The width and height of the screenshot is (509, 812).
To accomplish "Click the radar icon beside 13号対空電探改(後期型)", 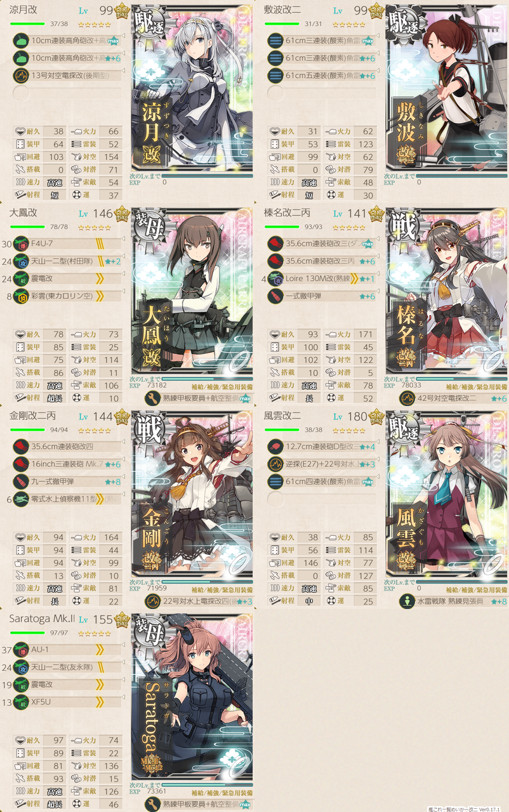I will 21,75.
